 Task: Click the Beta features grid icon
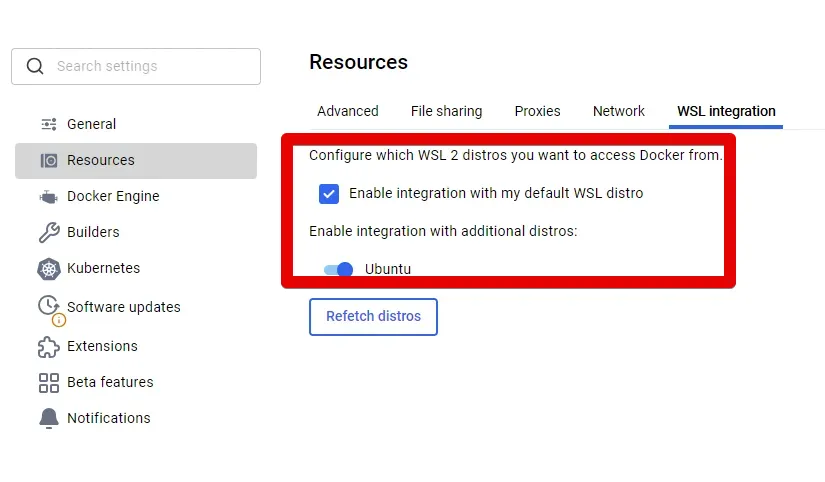point(49,383)
